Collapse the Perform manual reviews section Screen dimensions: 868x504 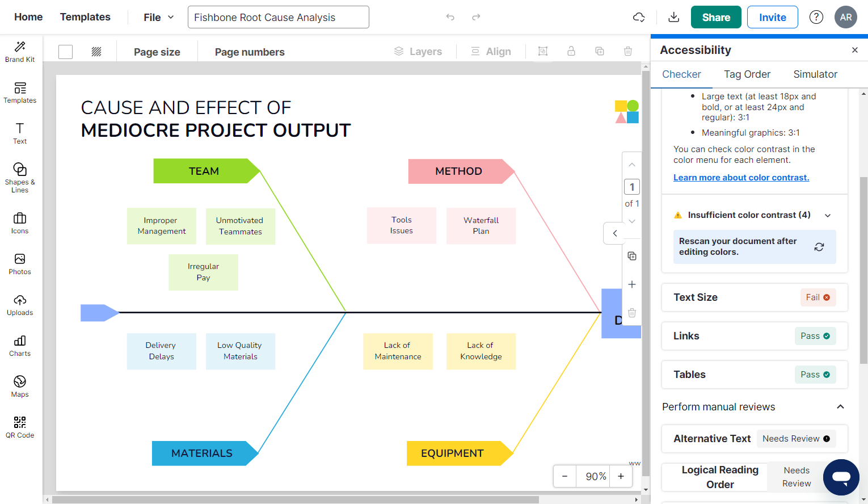840,406
